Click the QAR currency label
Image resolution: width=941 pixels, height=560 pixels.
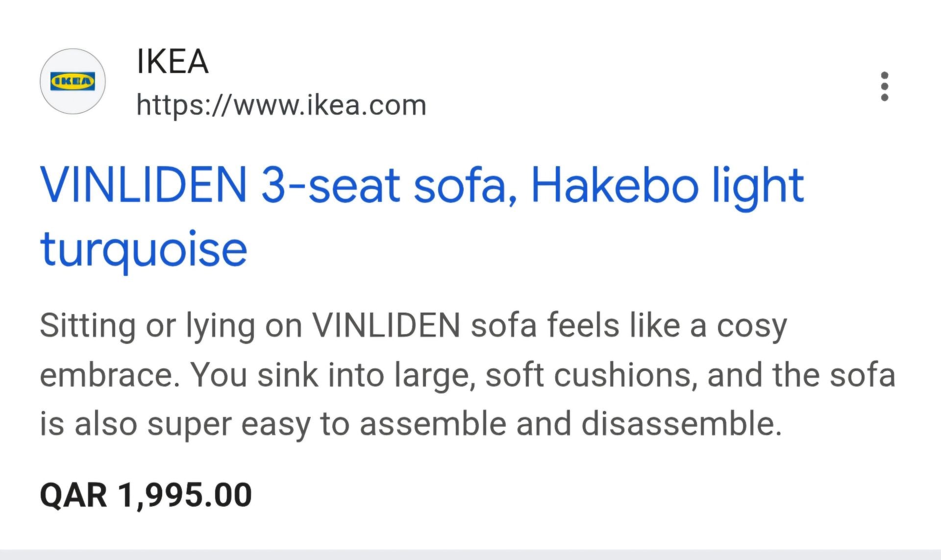pyautogui.click(x=73, y=495)
